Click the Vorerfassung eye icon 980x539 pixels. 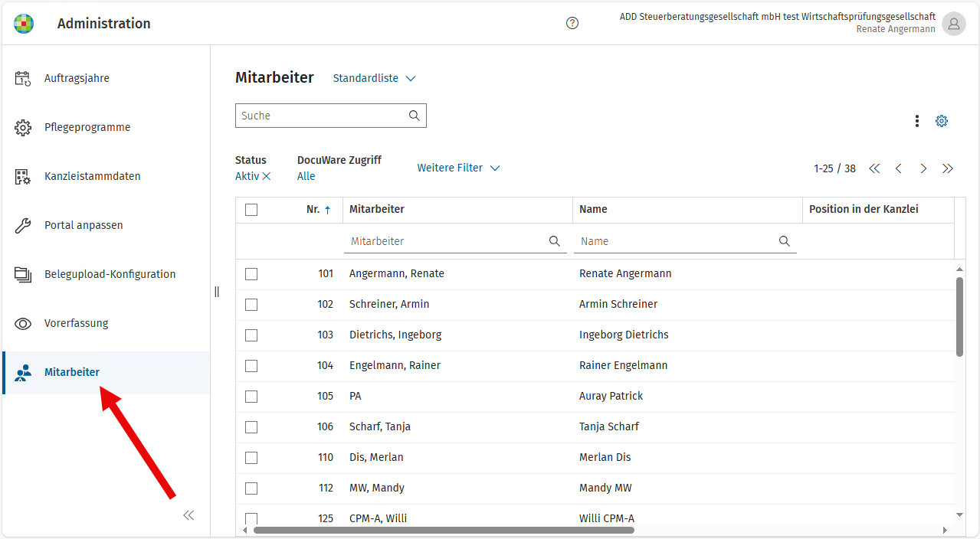23,323
